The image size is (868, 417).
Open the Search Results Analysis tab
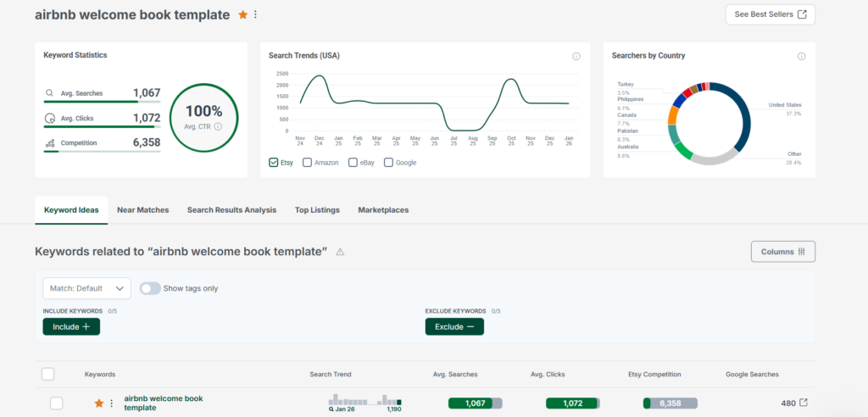pyautogui.click(x=231, y=209)
